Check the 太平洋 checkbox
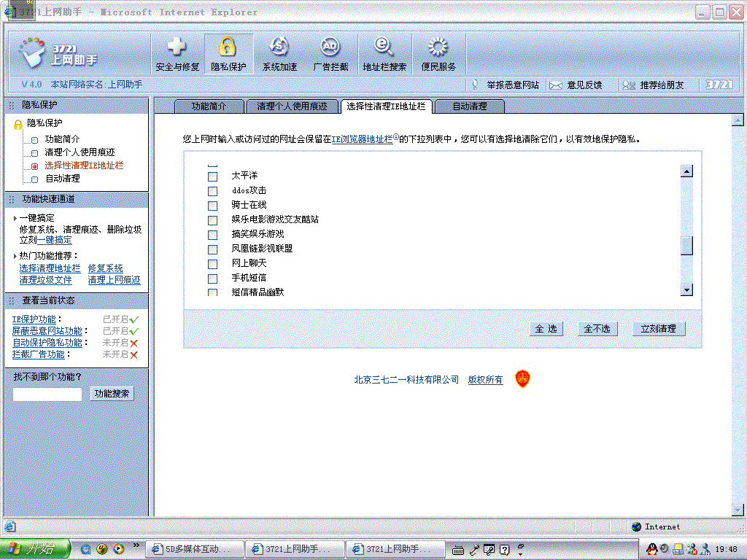This screenshot has height=560, width=747. [x=212, y=176]
